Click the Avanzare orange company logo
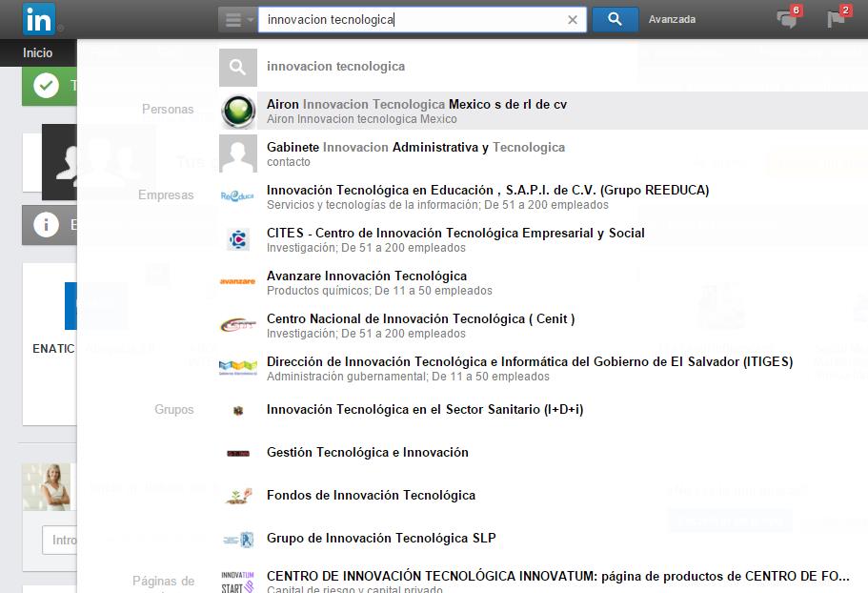Screen dimensions: 868x593 [x=237, y=282]
